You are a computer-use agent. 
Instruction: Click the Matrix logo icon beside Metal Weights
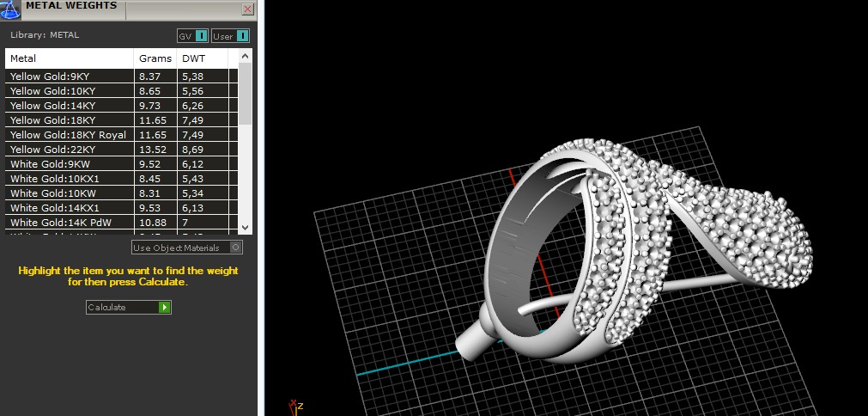(10, 9)
